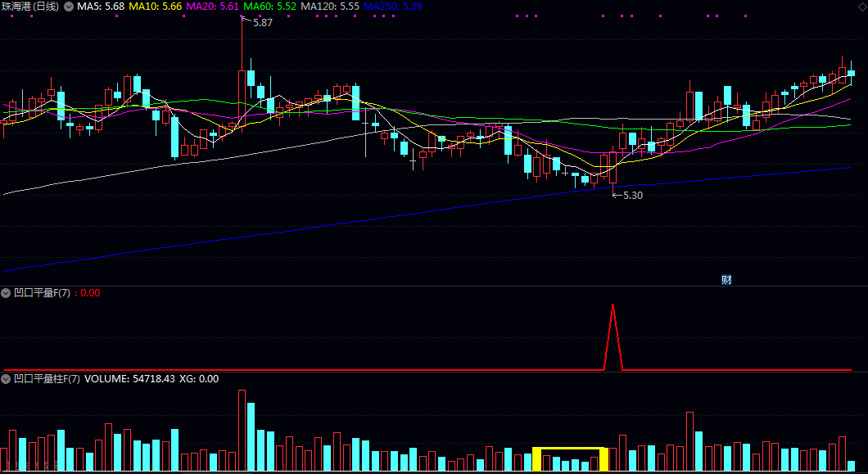Click the tall red candle reaching 5.87
Screen dimensions: 868x474
point(242,100)
